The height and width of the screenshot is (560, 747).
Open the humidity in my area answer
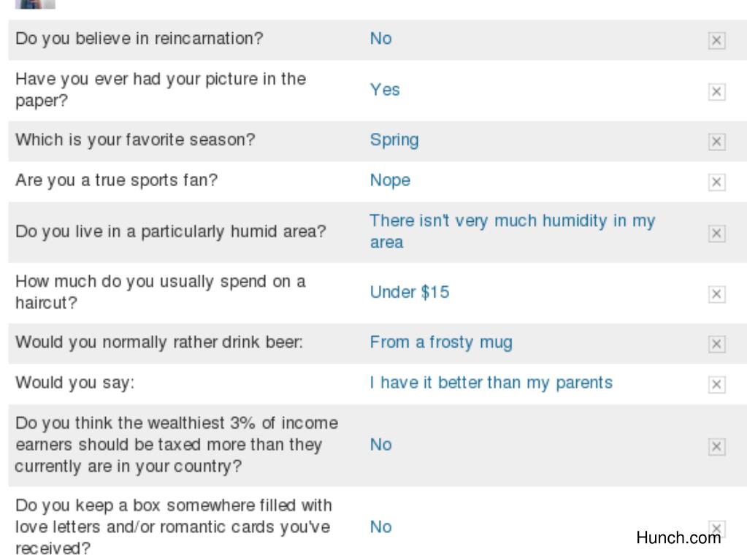(x=513, y=231)
